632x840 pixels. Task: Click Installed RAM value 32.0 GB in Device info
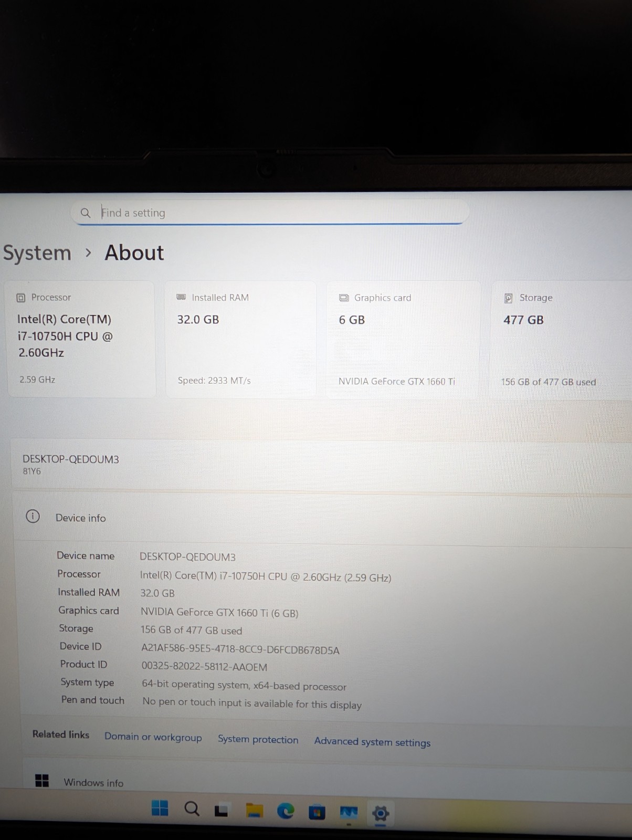[x=157, y=593]
